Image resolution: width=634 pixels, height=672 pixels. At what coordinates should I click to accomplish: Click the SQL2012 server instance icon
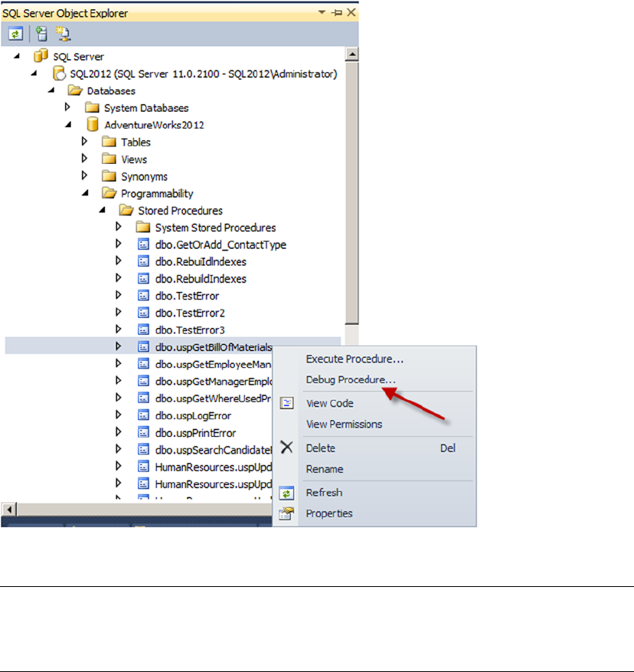tap(59, 74)
